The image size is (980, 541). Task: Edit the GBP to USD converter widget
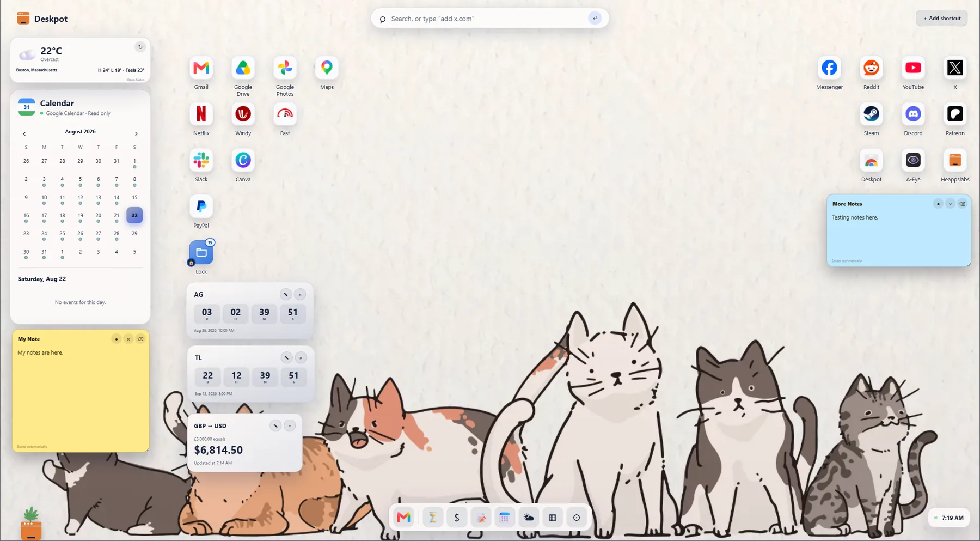[x=275, y=425]
